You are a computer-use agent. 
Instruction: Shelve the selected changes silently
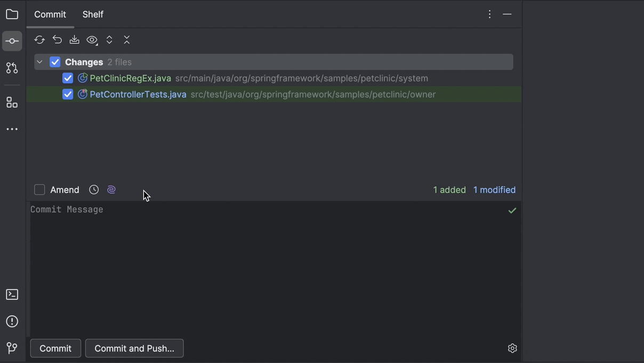74,40
